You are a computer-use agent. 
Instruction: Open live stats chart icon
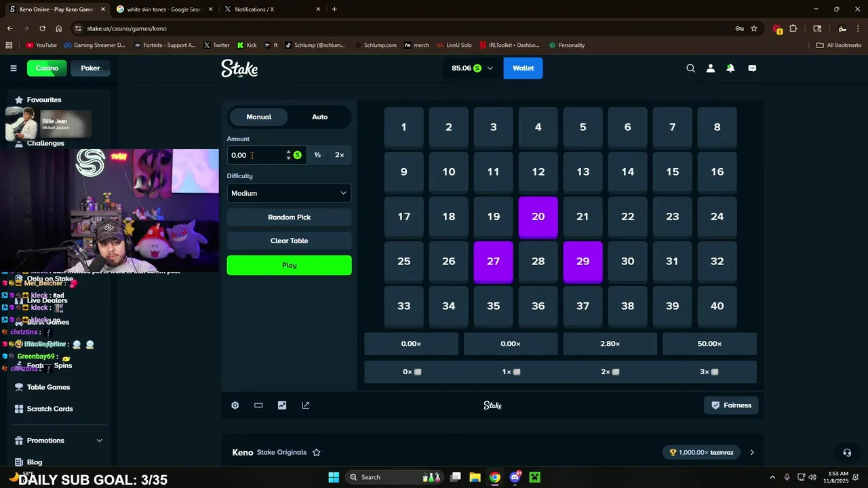[282, 405]
